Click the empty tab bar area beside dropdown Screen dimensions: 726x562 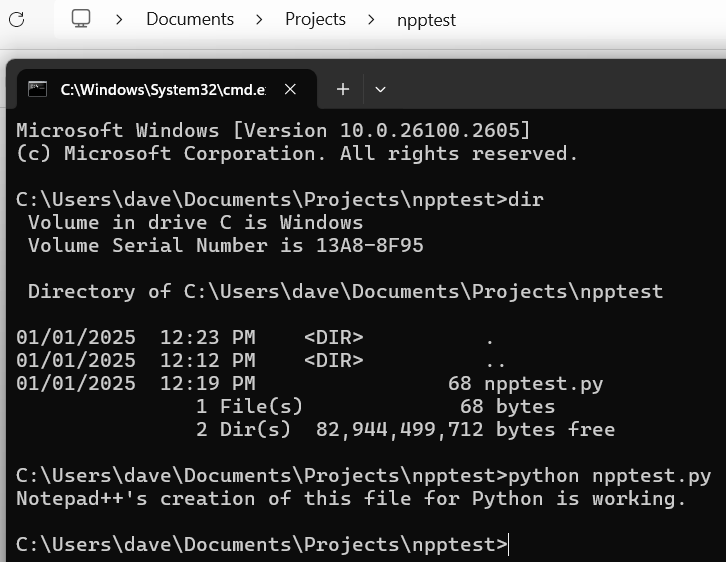(550, 89)
